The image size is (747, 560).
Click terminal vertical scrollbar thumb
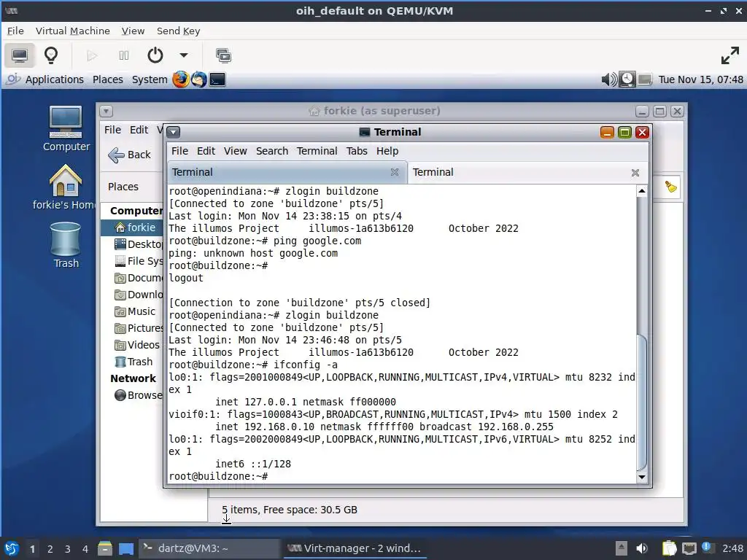(x=642, y=402)
